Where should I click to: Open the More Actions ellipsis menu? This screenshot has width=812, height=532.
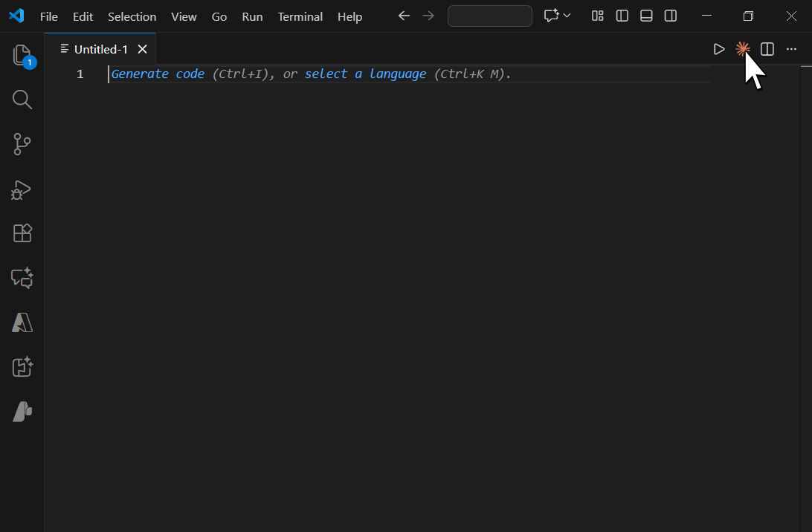click(x=791, y=49)
